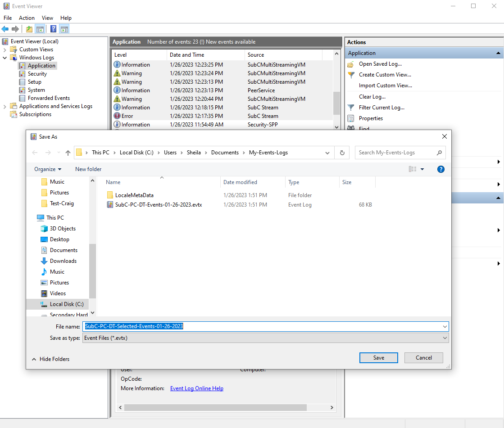
Task: Click the Save button
Action: (378, 358)
